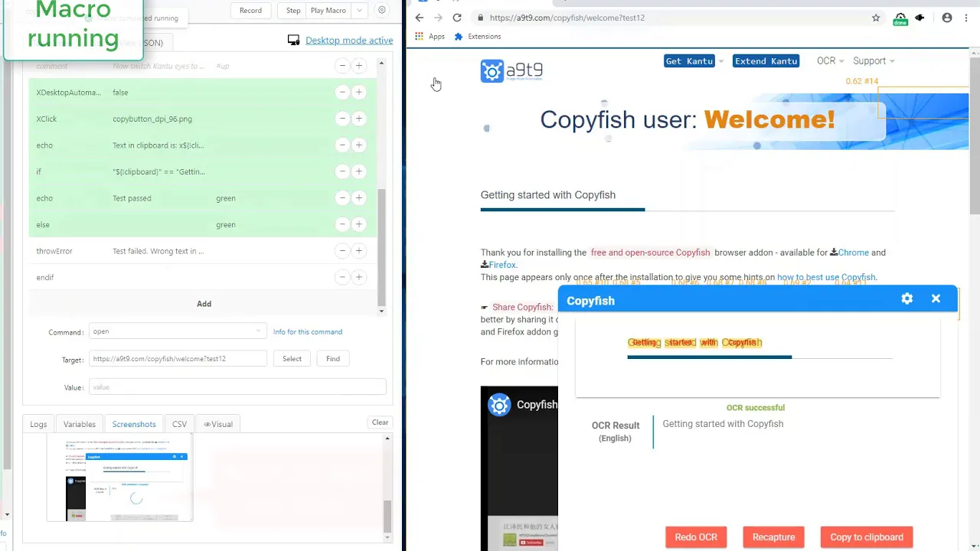Click Copy to clipboard button

pos(867,537)
